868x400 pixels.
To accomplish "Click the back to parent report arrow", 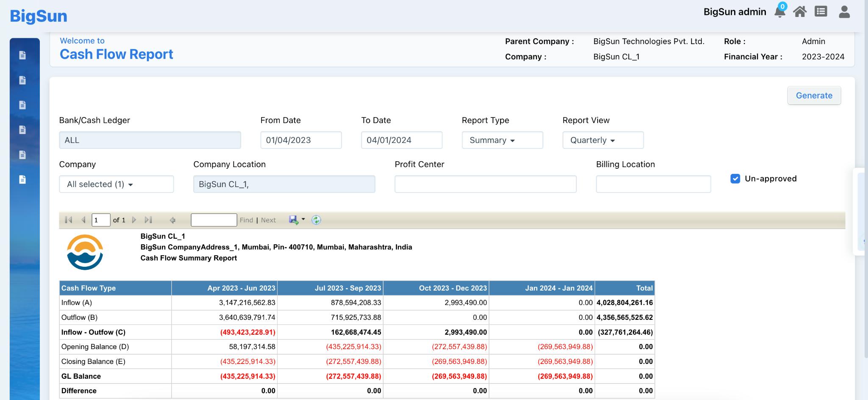I will [172, 220].
